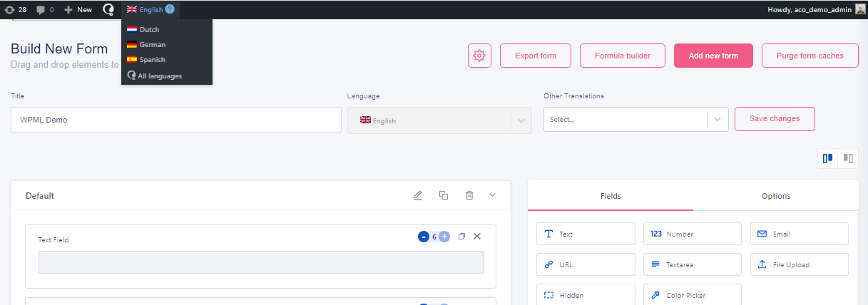
Task: Open the Other Translations select box
Action: point(635,120)
